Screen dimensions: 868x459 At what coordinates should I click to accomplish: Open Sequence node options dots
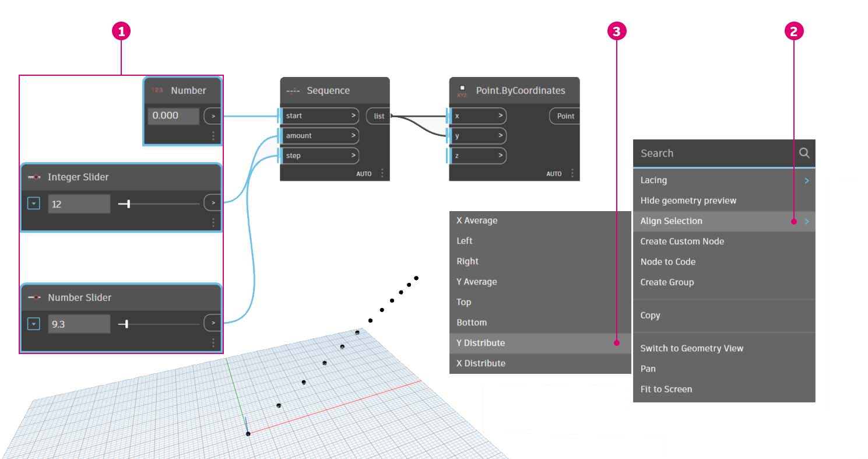[382, 173]
